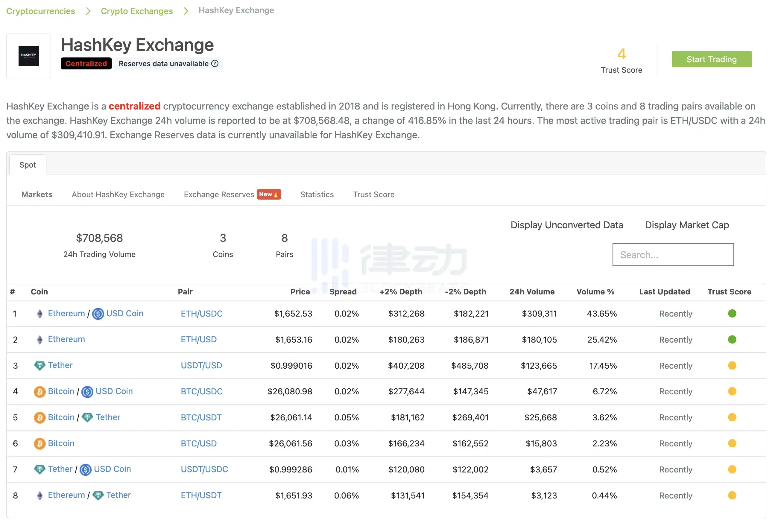778x532 pixels.
Task: Open About HashKey Exchange tab
Action: tap(118, 194)
